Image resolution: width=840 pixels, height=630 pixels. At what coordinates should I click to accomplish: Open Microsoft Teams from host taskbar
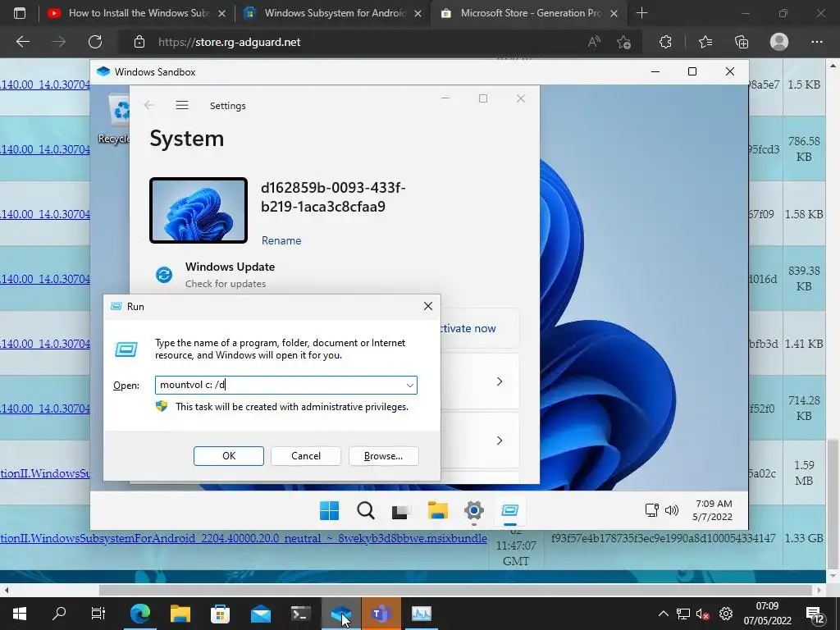381,614
